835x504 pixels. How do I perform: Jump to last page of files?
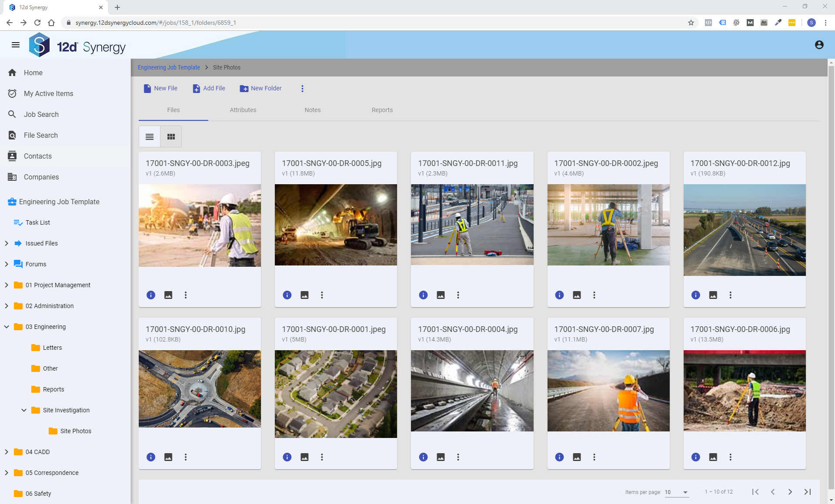808,492
